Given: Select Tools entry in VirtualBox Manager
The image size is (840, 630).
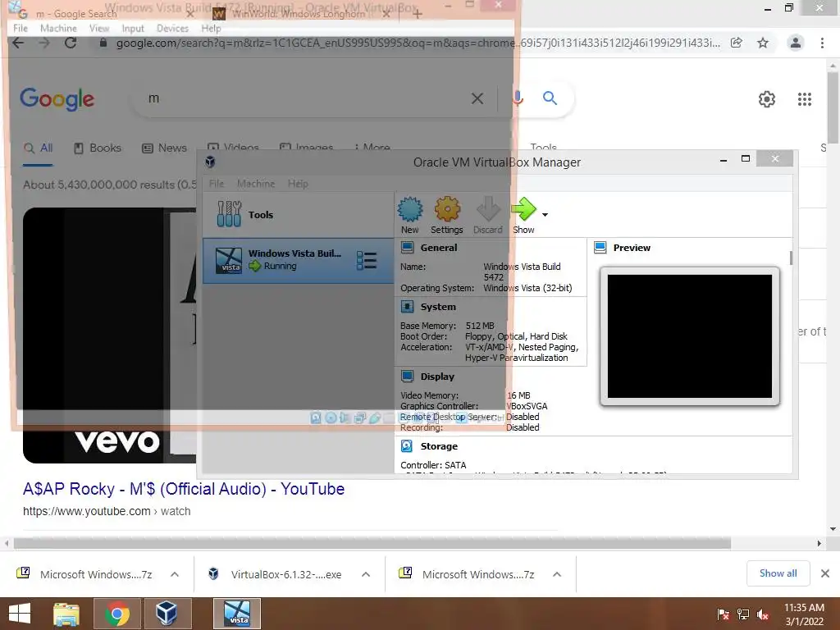Looking at the screenshot, I should (x=298, y=214).
